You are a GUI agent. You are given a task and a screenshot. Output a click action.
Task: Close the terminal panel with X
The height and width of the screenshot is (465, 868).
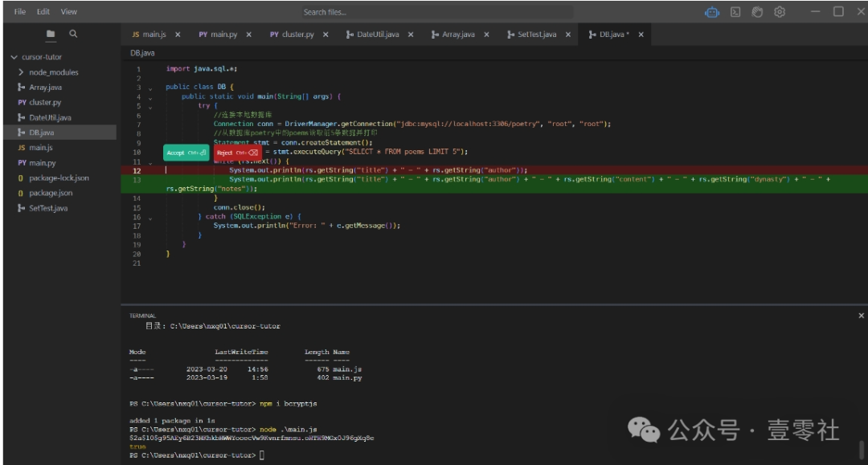(x=861, y=316)
